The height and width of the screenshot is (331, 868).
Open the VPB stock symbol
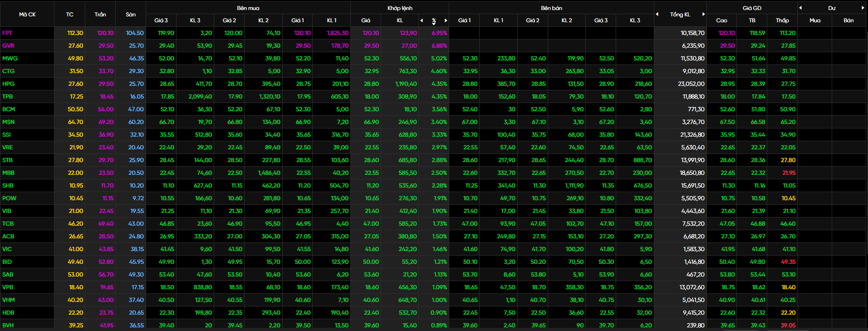click(x=8, y=287)
